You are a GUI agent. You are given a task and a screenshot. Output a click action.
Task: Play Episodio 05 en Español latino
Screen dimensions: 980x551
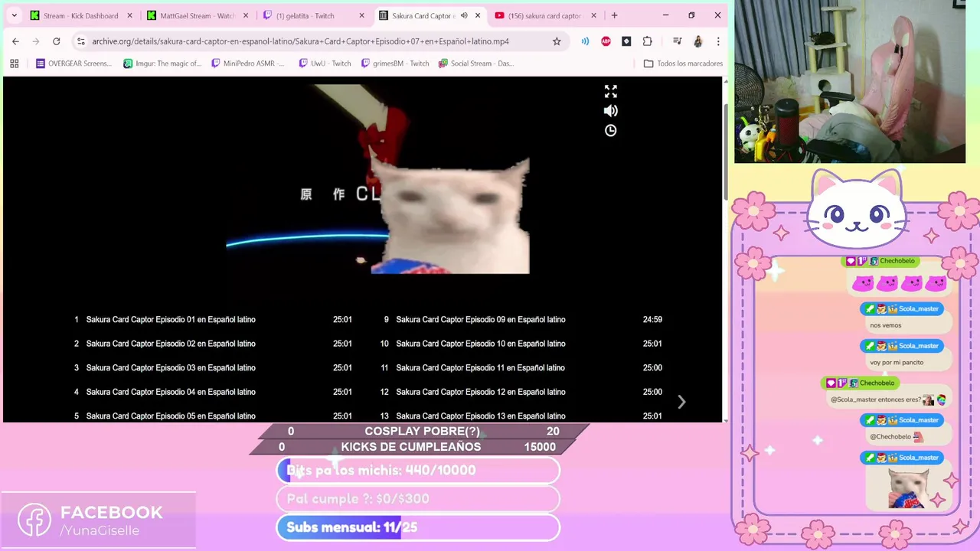click(171, 416)
